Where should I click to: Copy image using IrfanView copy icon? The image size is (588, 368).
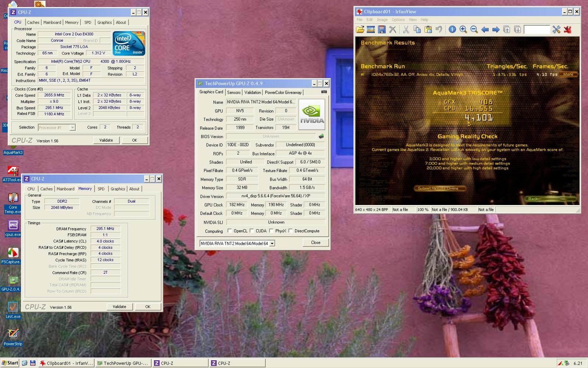click(x=417, y=29)
